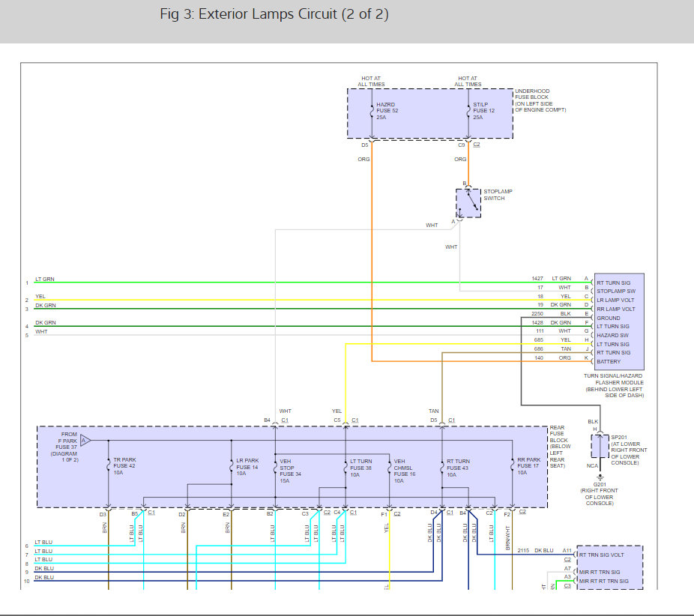The height and width of the screenshot is (616, 694).
Task: Click circuit number 2250
Action: click(x=537, y=313)
